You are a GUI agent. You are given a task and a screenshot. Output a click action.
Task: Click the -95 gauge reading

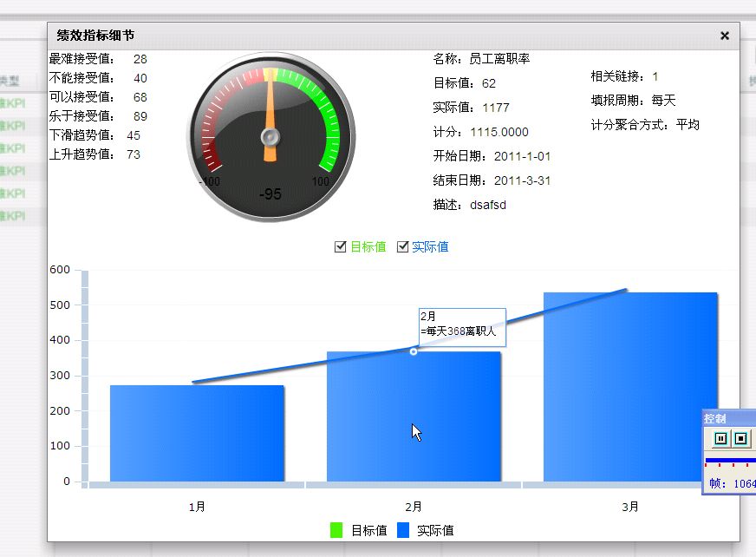pos(270,194)
